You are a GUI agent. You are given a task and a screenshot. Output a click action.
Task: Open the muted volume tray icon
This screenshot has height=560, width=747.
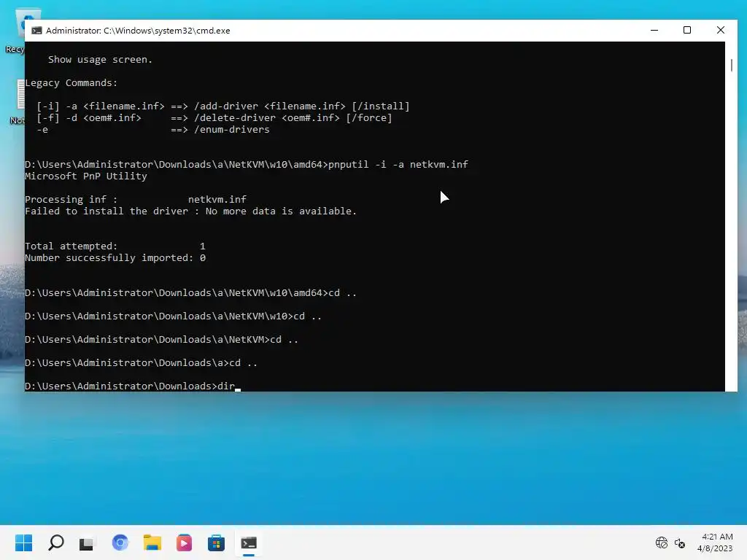coord(680,542)
